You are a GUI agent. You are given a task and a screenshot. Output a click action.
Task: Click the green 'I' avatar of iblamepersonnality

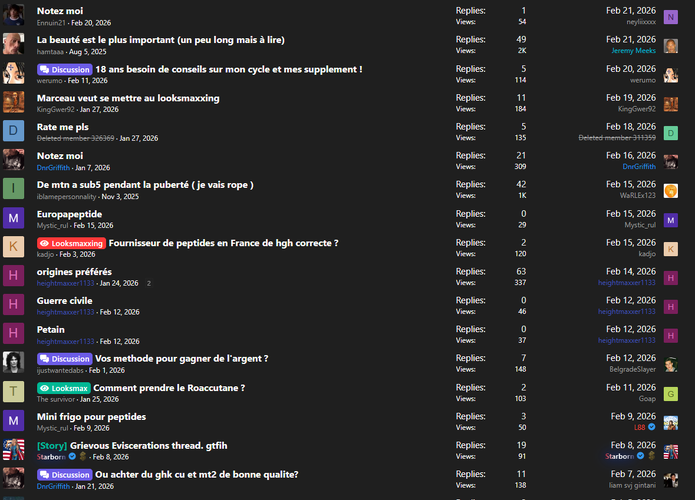[x=14, y=189]
